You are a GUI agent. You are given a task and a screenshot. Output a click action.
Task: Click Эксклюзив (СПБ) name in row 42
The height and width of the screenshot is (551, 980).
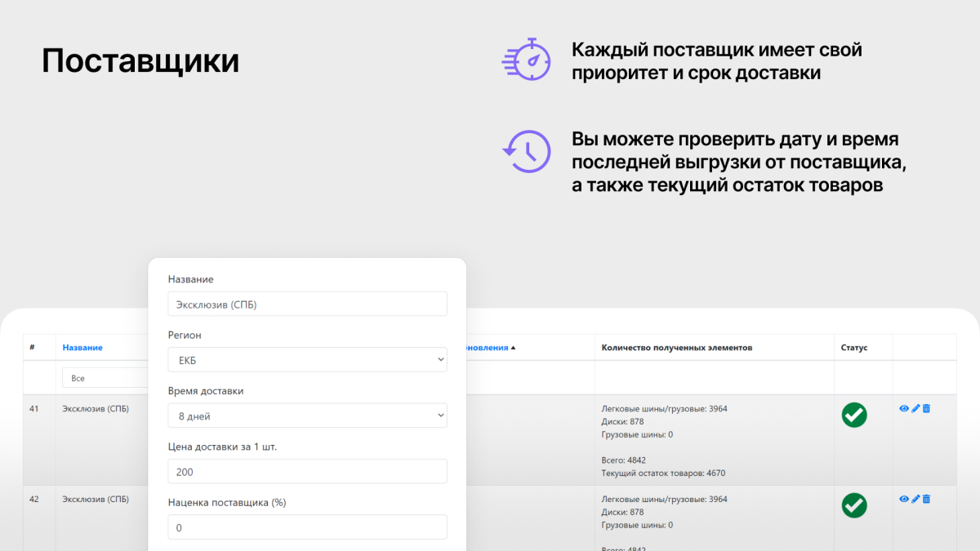click(96, 499)
